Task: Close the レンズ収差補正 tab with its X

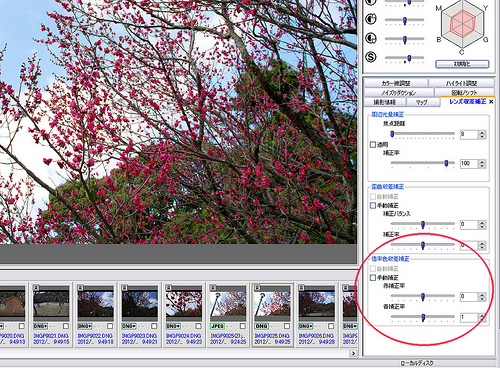Action: click(x=491, y=102)
